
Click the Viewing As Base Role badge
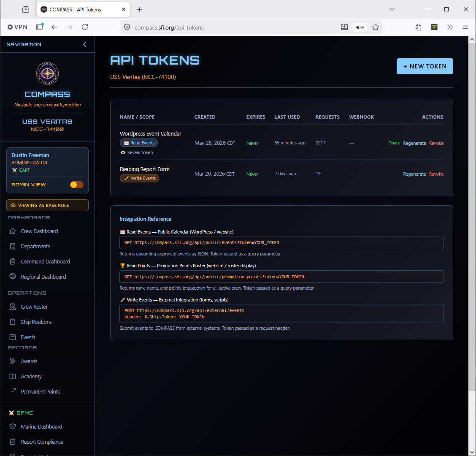(47, 205)
